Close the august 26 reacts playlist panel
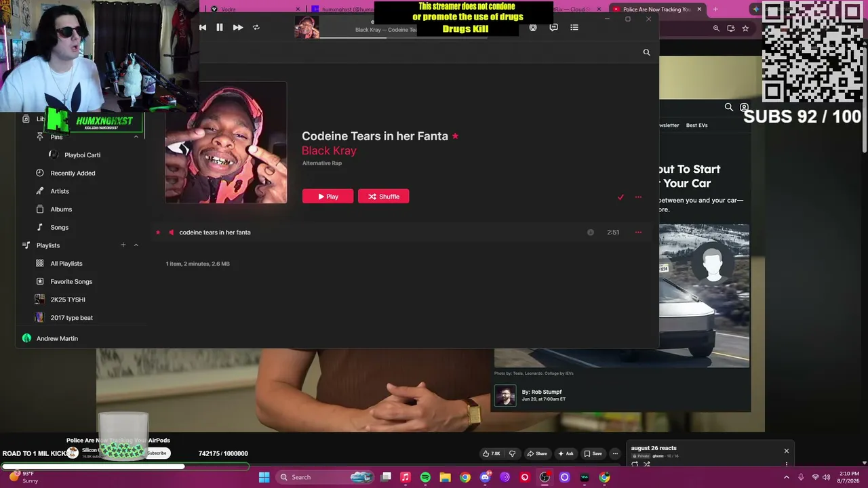Screen dimensions: 868x488 click(787, 451)
